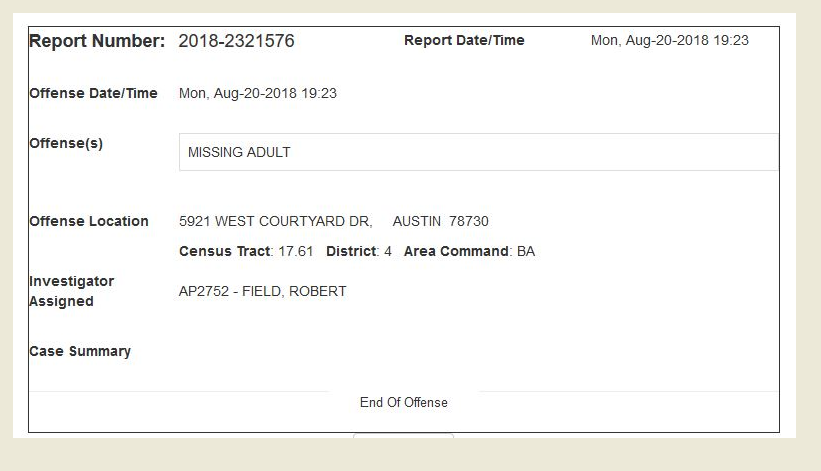
Task: Click investigator AP2752 - FIELD, ROBERT
Action: pyautogui.click(x=262, y=292)
